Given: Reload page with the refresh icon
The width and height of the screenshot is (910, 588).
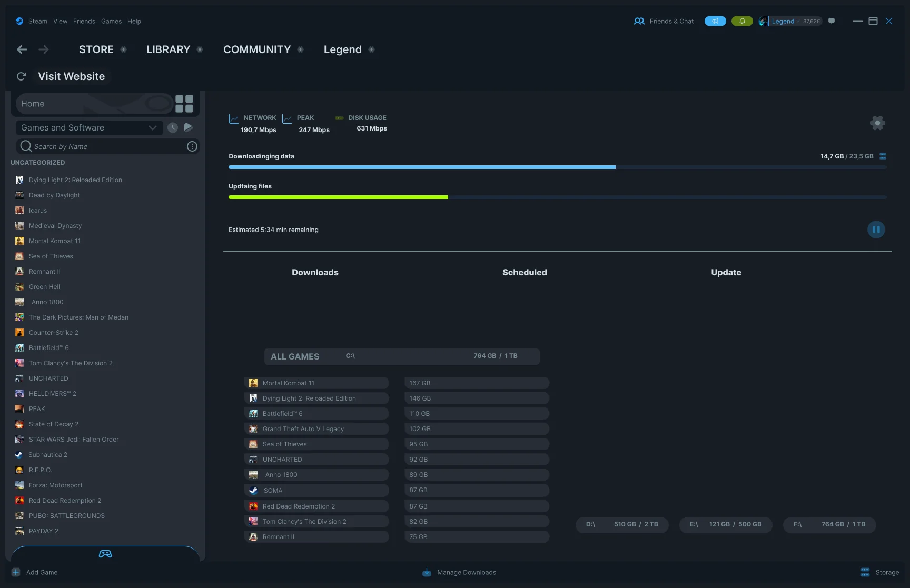Looking at the screenshot, I should [x=21, y=76].
